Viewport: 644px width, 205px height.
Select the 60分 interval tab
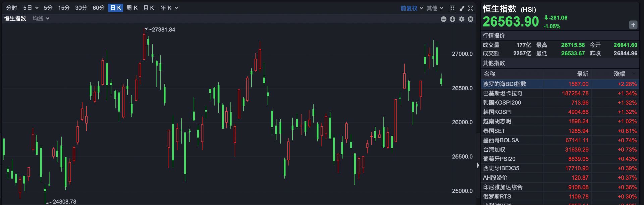pyautogui.click(x=98, y=8)
